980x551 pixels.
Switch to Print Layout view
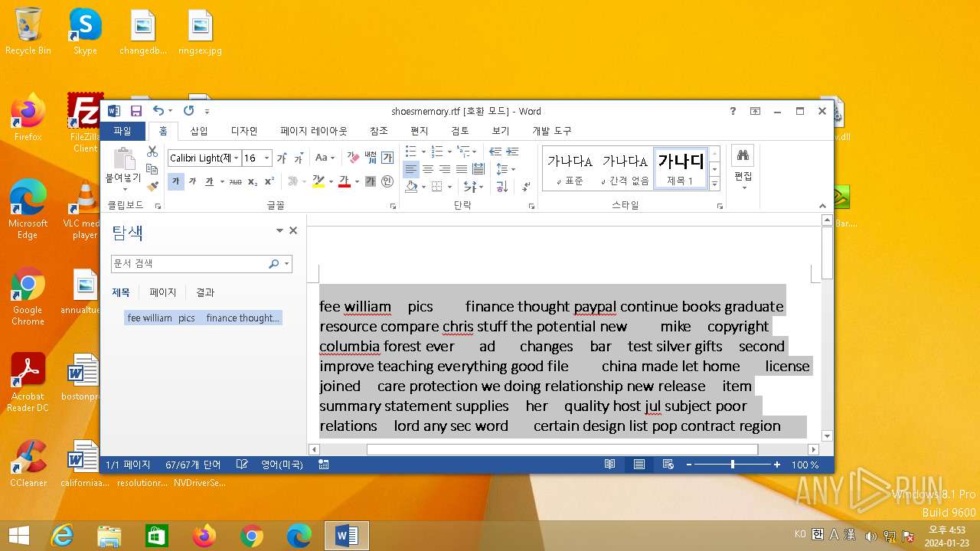pos(639,465)
